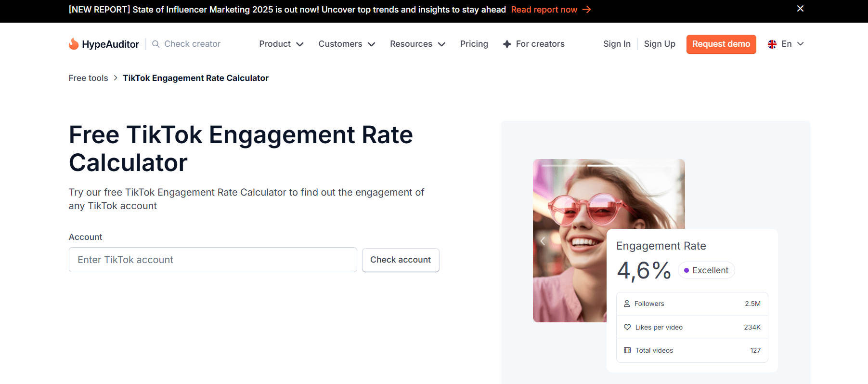Screen dimensions: 868x384
Task: Click the sparkle icon beside For creators
Action: pyautogui.click(x=507, y=44)
